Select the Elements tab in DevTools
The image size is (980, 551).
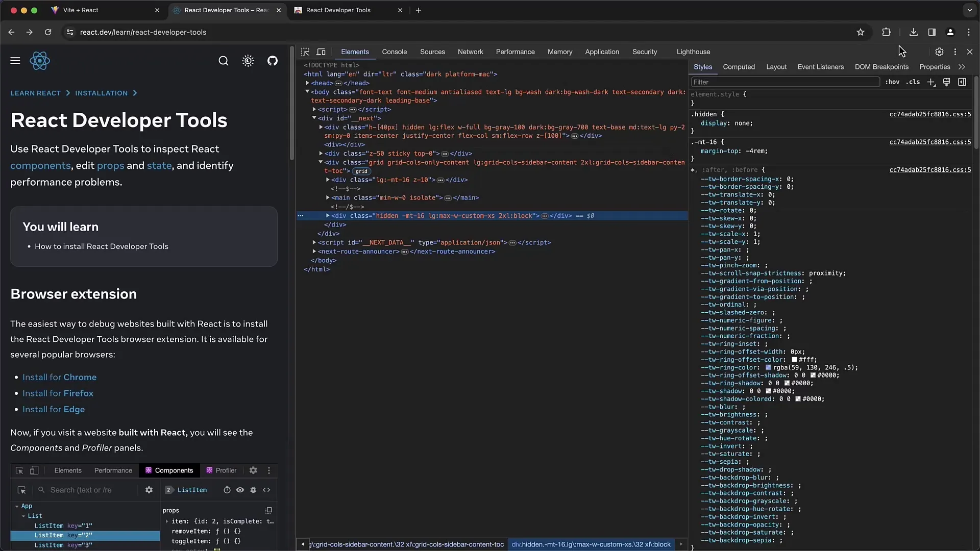tap(355, 52)
